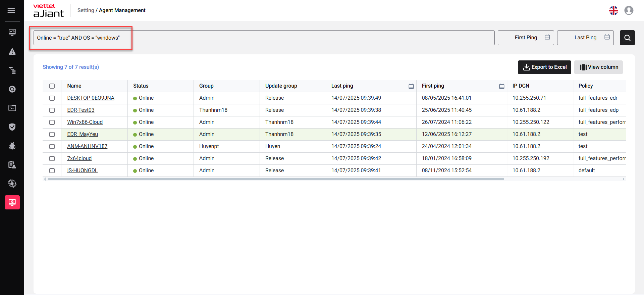Click the Setting breadcrumb item
Image resolution: width=644 pixels, height=295 pixels.
[x=86, y=10]
